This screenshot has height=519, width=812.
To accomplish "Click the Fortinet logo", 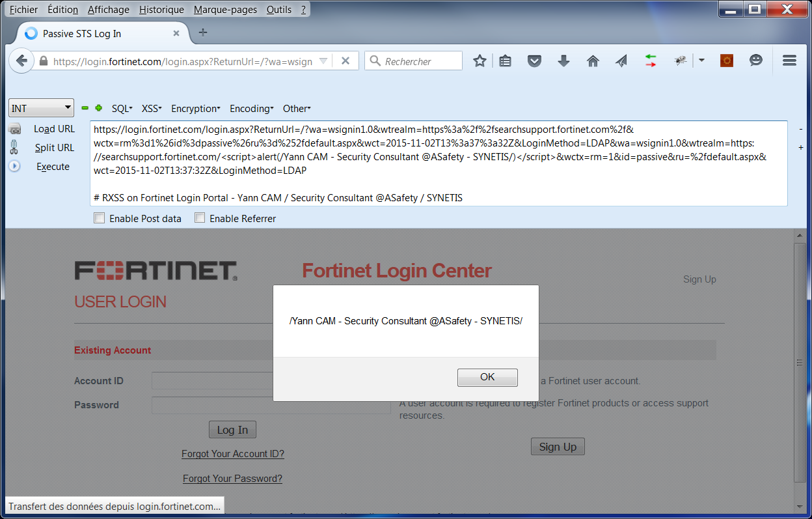I will coord(156,270).
